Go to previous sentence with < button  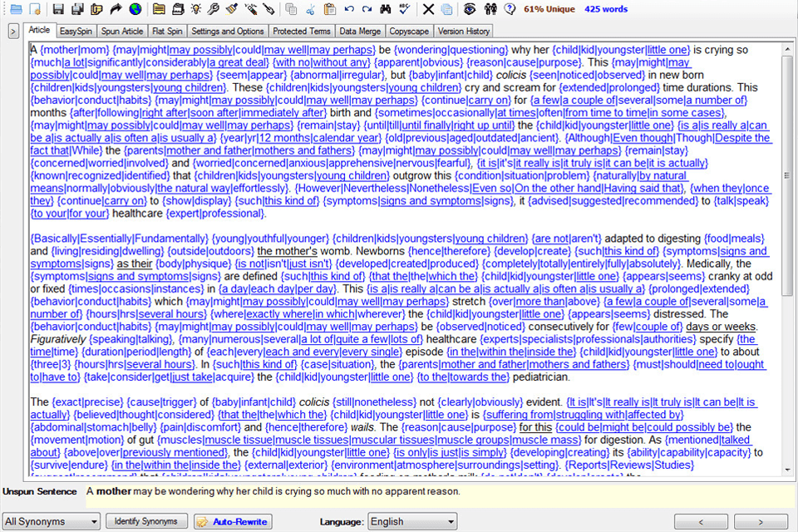tap(701, 522)
